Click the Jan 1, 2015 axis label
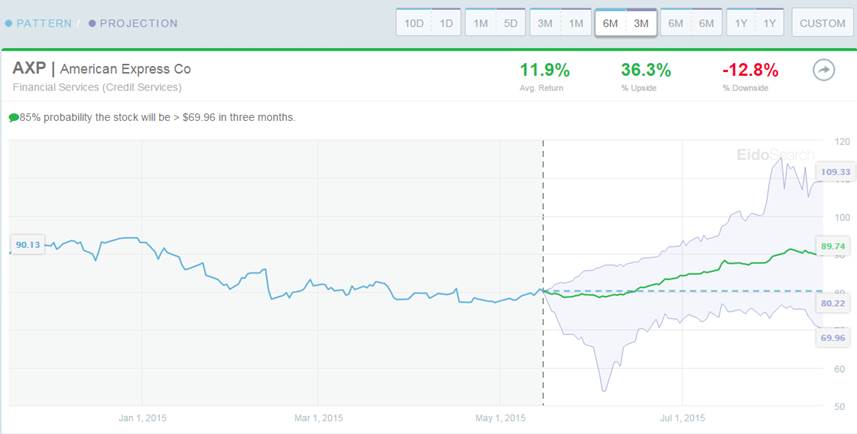Image resolution: width=857 pixels, height=434 pixels. 142,418
